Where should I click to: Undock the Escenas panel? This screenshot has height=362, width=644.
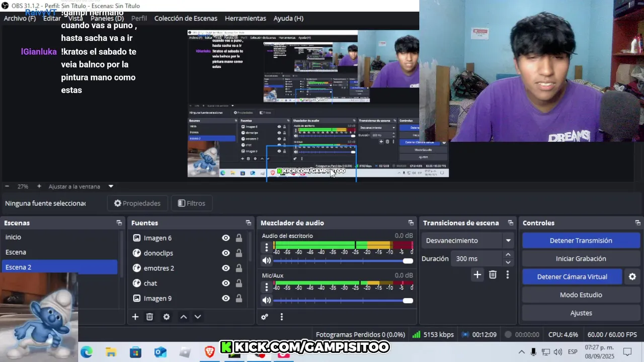click(x=119, y=223)
